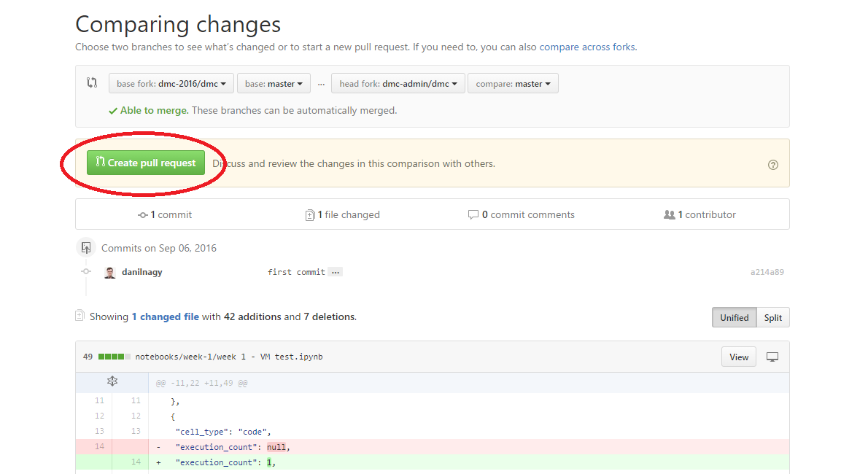Open the compare: master branch dropdown
This screenshot has width=868, height=474.
point(513,84)
